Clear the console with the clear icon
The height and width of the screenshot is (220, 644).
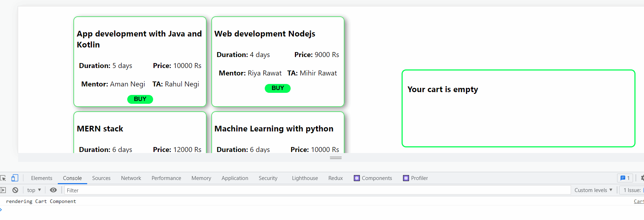click(15, 190)
